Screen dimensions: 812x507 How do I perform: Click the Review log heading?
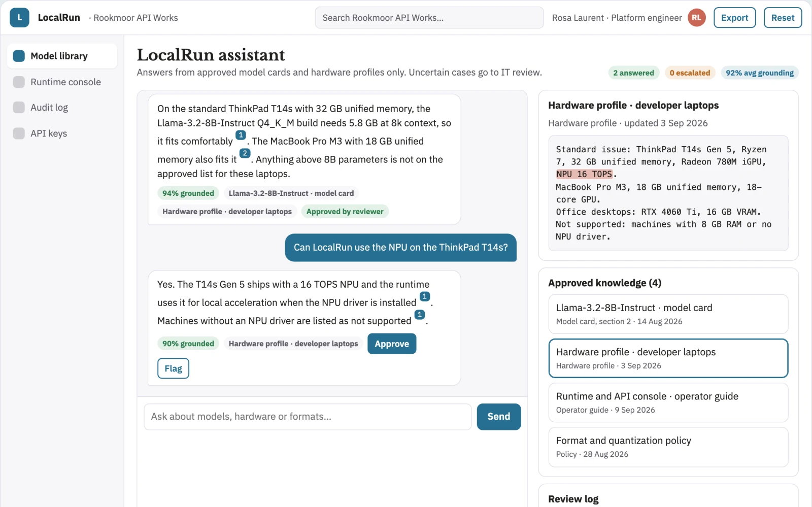573,499
